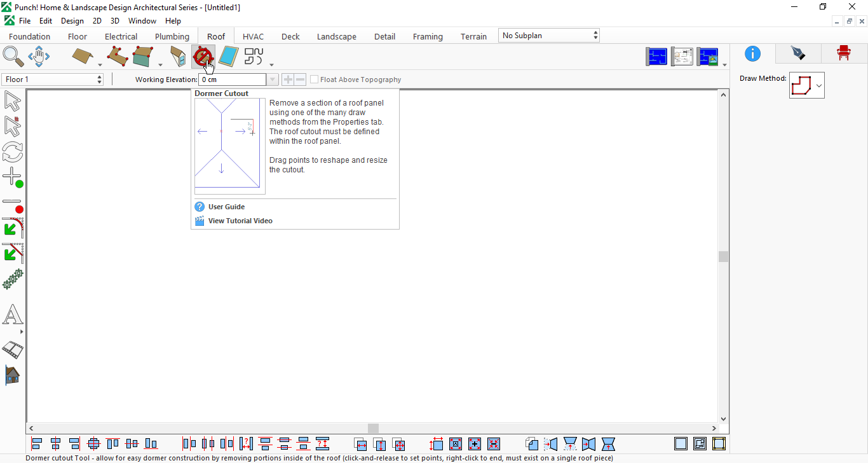Switch to the Framing tab

[x=428, y=36]
